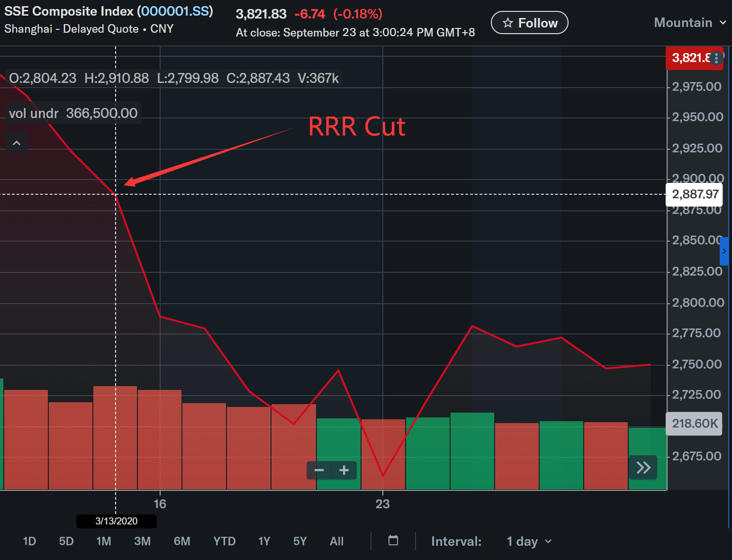Click the red 3,821.8 current price tag
The height and width of the screenshot is (560, 732).
(x=695, y=58)
